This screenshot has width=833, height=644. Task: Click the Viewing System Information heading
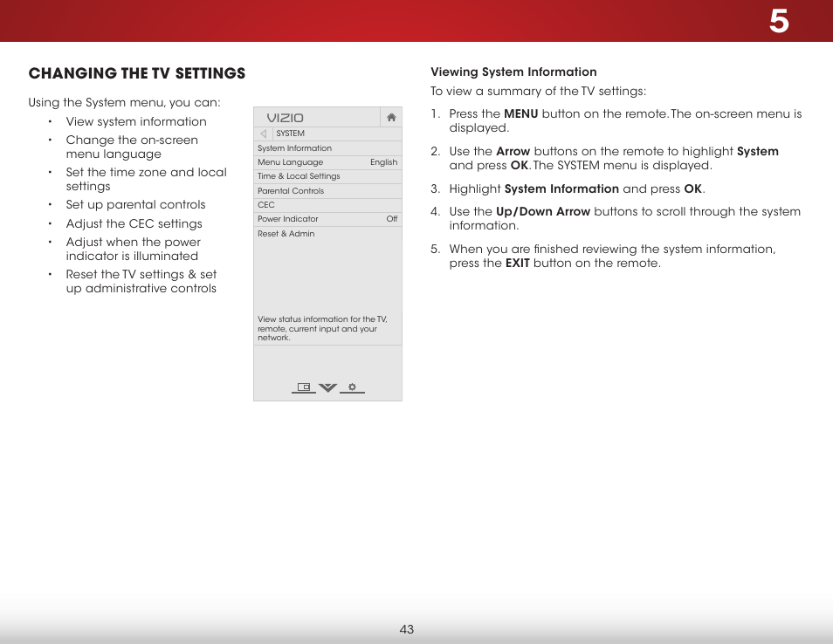click(x=513, y=72)
